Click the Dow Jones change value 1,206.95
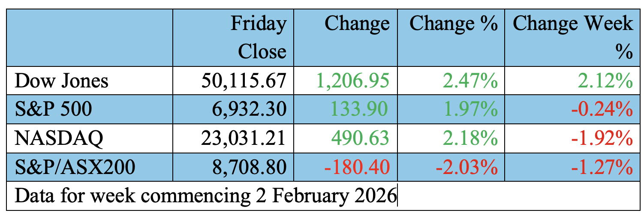 click(x=352, y=81)
